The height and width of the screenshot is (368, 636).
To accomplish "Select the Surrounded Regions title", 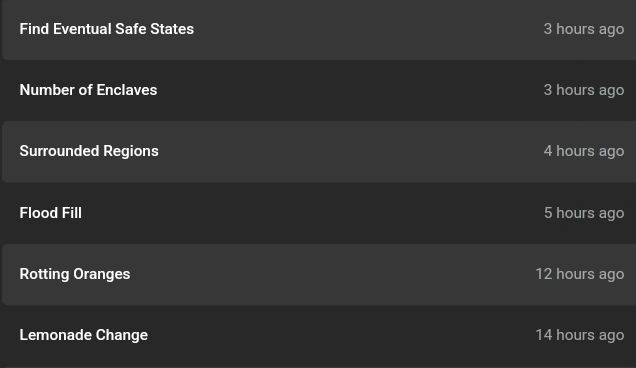I will [x=89, y=151].
